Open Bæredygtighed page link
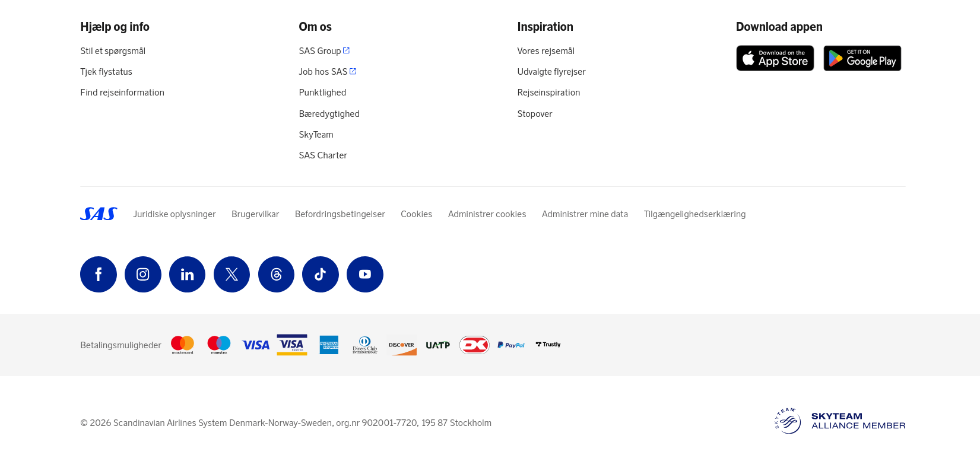 (329, 114)
